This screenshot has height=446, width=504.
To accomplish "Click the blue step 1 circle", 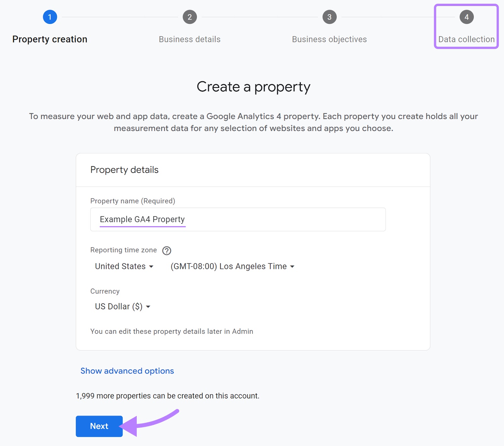I will click(49, 17).
